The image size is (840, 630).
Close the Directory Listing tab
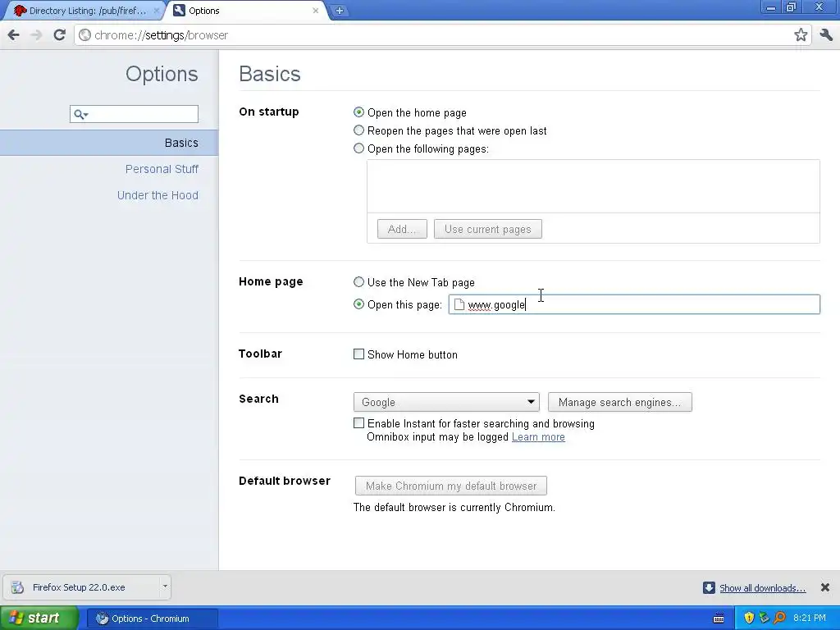coord(157,11)
